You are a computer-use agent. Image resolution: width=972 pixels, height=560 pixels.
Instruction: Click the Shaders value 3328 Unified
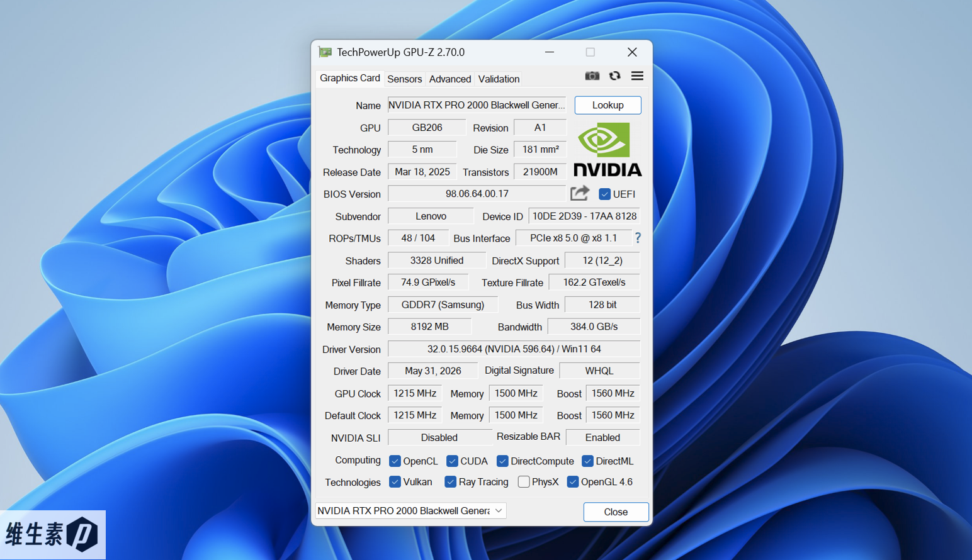[x=437, y=260]
